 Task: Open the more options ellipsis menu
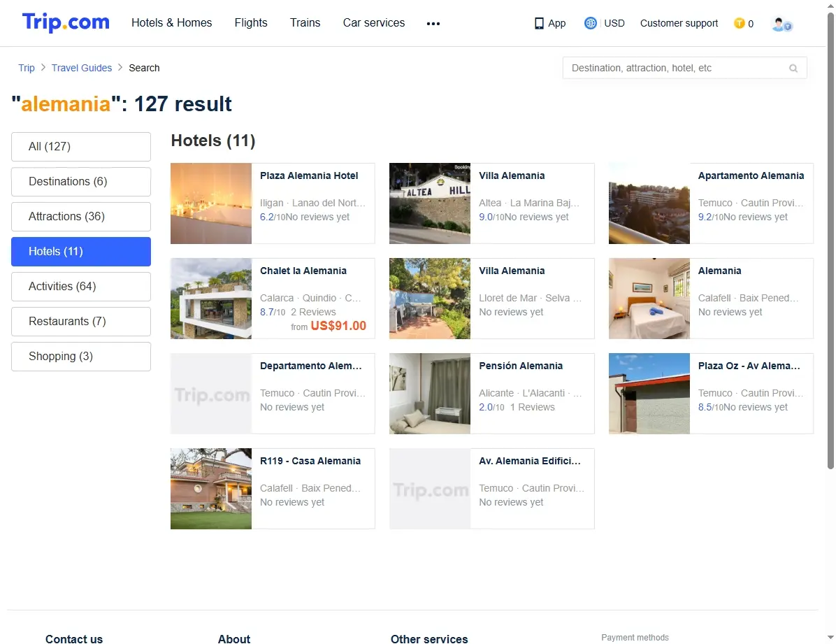pos(433,24)
